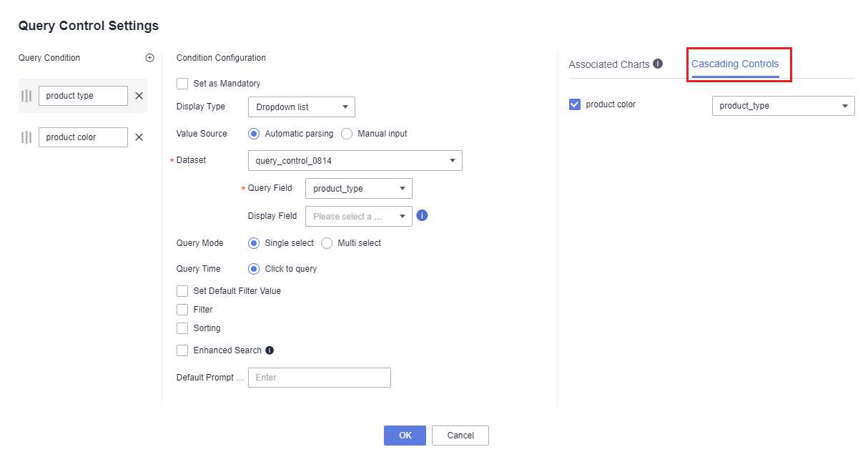Uncheck the product color cascading checkbox
Screen dimensions: 868x462
(575, 104)
